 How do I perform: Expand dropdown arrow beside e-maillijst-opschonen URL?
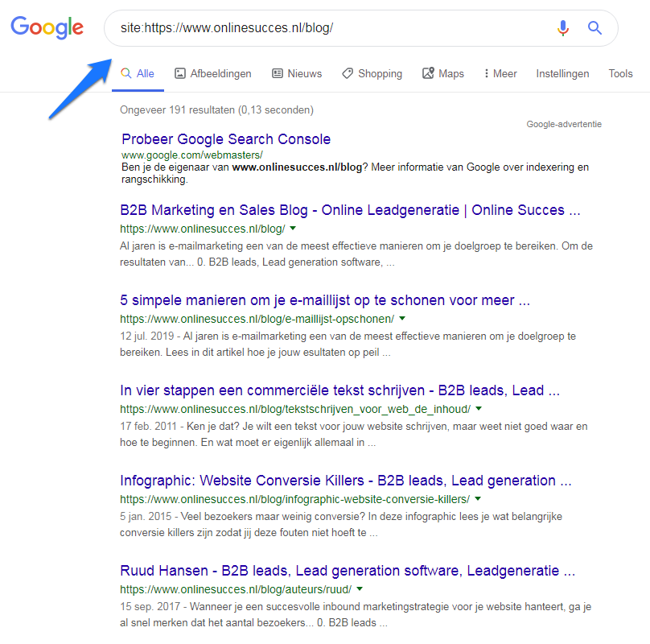click(402, 318)
